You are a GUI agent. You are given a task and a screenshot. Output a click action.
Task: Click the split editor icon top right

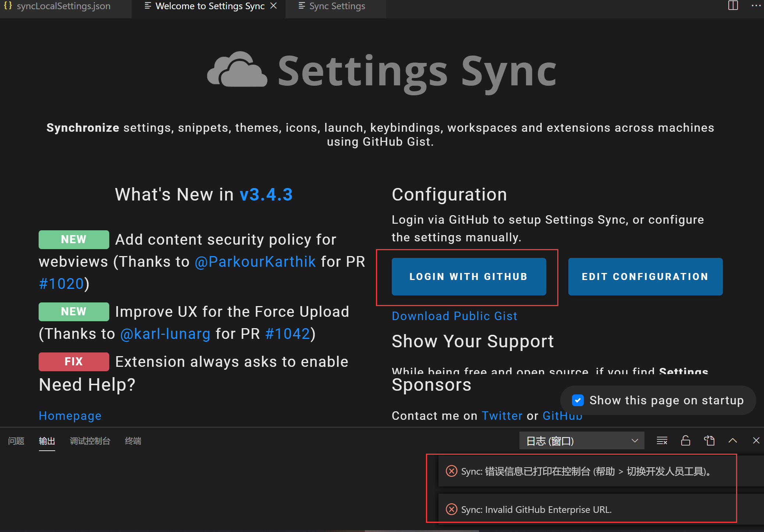pyautogui.click(x=733, y=6)
